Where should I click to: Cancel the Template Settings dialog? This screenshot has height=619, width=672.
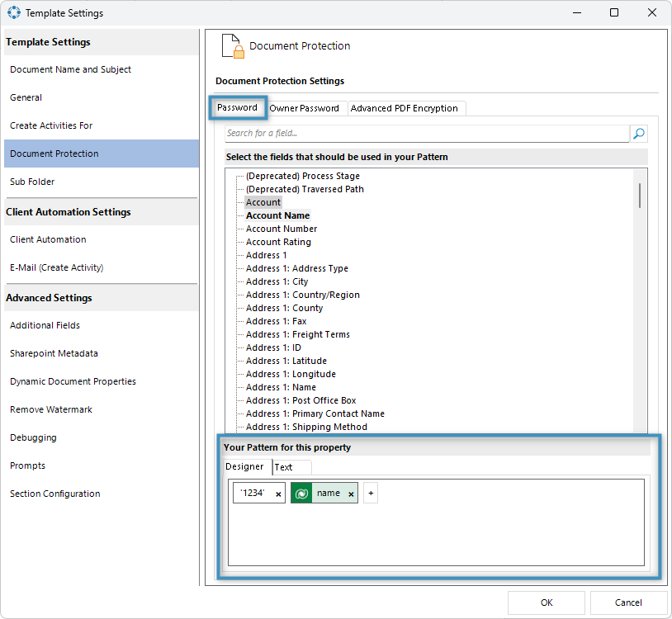(628, 602)
